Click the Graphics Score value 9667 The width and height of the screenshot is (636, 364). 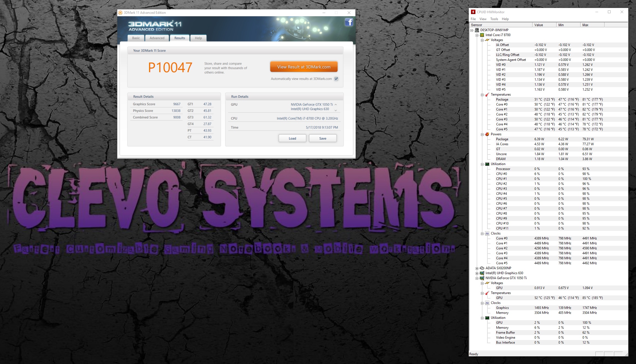[x=177, y=104]
